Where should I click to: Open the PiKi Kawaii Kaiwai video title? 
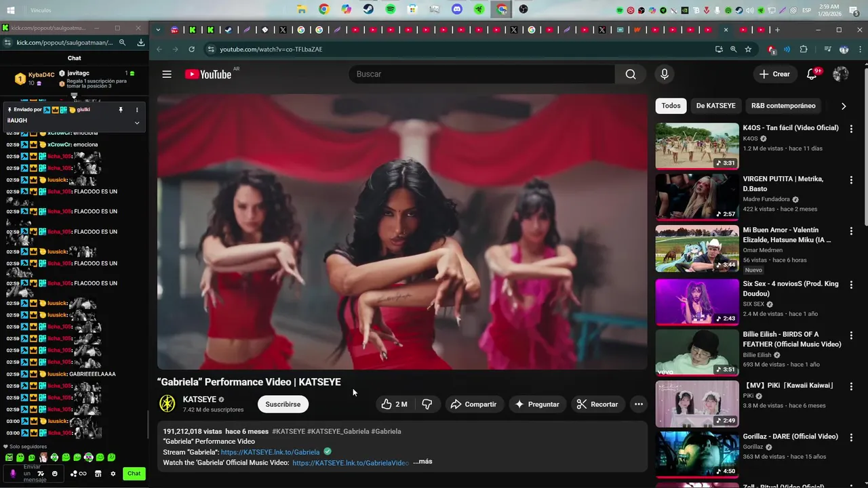tap(789, 386)
